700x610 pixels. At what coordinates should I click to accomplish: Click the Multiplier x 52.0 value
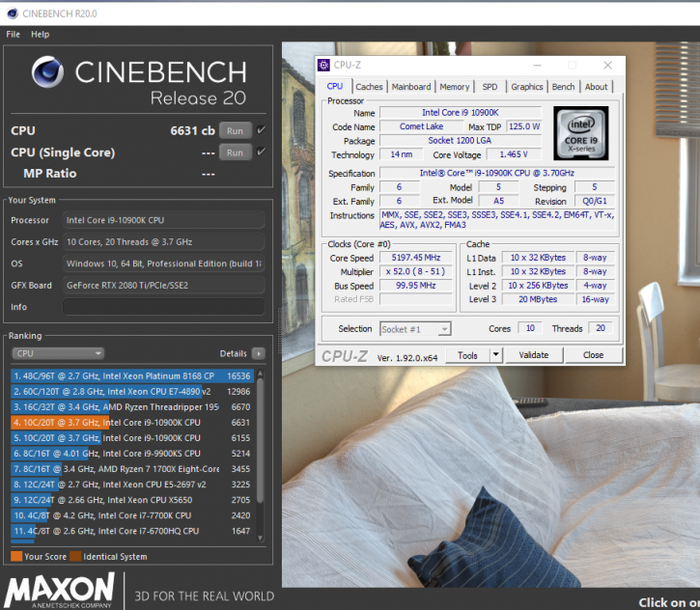(x=415, y=271)
